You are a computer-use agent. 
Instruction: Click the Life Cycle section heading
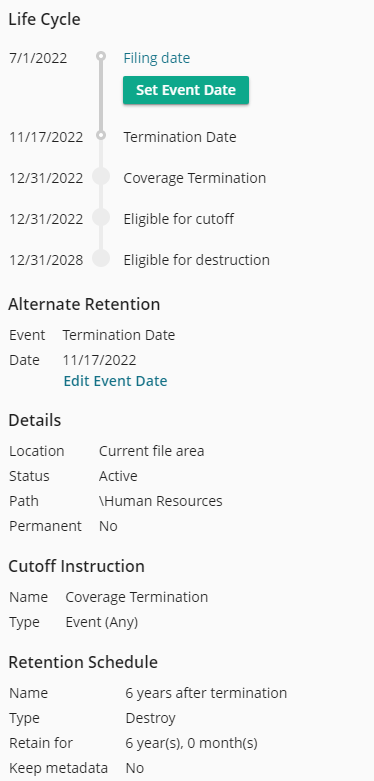pyautogui.click(x=44, y=19)
